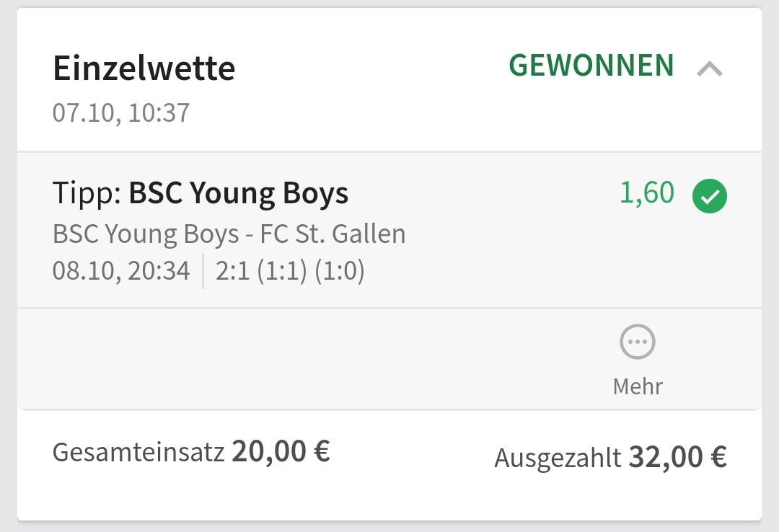This screenshot has width=779, height=532.
Task: Click the bold BSC Young Boys tip
Action: [x=238, y=193]
